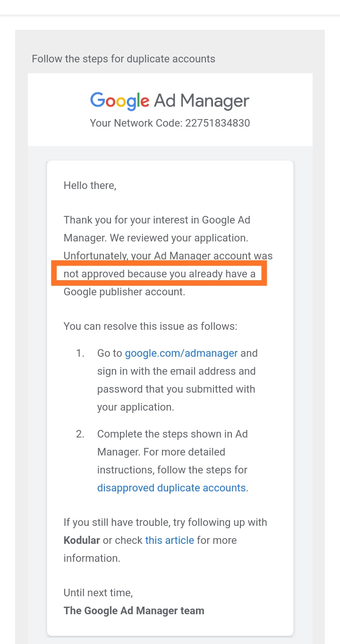Image resolution: width=340 pixels, height=644 pixels.
Task: Click 'Your Network Code:' label text
Action: (x=136, y=123)
